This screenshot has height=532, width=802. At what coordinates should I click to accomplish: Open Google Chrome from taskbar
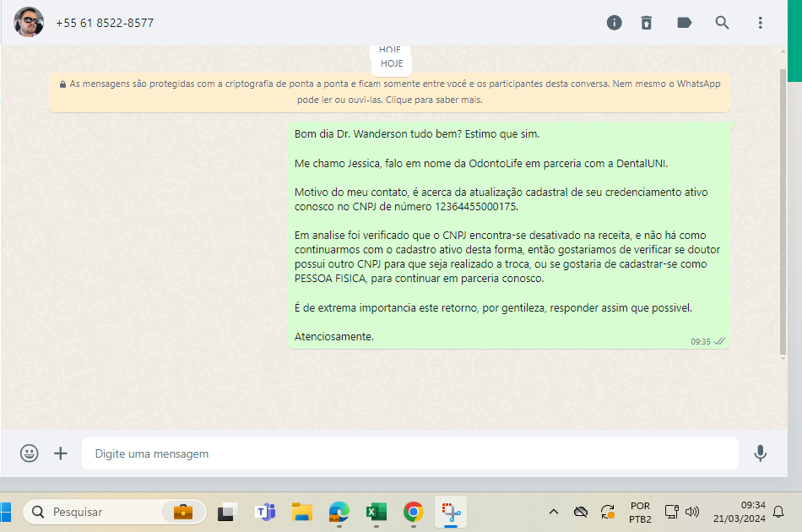point(414,512)
